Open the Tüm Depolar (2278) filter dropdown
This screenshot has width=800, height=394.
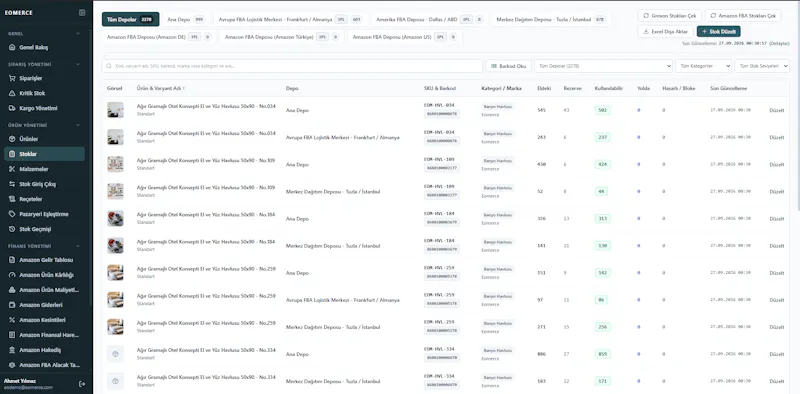pos(604,66)
